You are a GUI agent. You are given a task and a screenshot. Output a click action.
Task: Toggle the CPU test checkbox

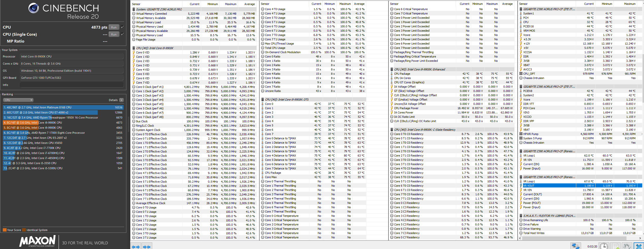(123, 27)
